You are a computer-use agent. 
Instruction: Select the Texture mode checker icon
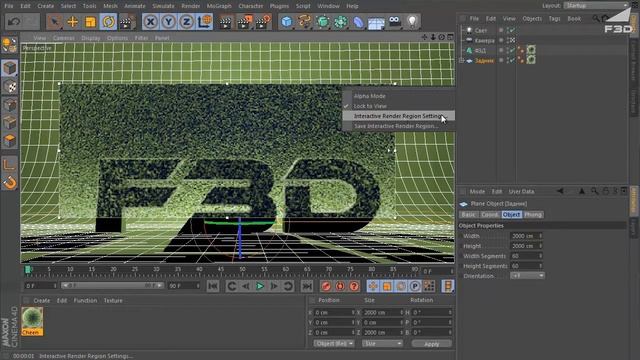[9, 87]
